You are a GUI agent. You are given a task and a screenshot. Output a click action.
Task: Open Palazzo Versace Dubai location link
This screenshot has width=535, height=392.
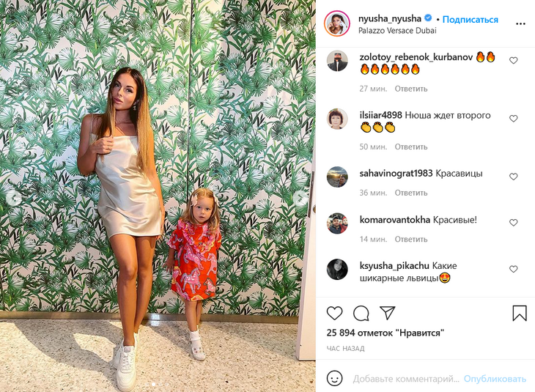tap(397, 31)
